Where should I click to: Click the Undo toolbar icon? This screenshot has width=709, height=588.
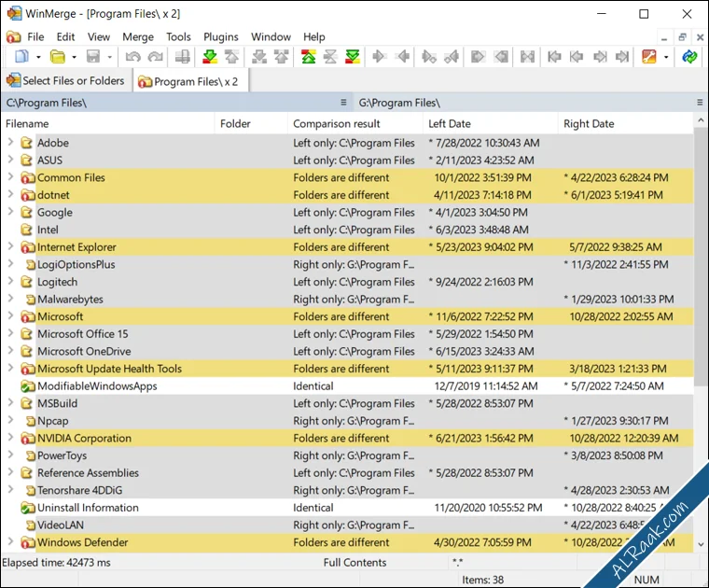(132, 57)
